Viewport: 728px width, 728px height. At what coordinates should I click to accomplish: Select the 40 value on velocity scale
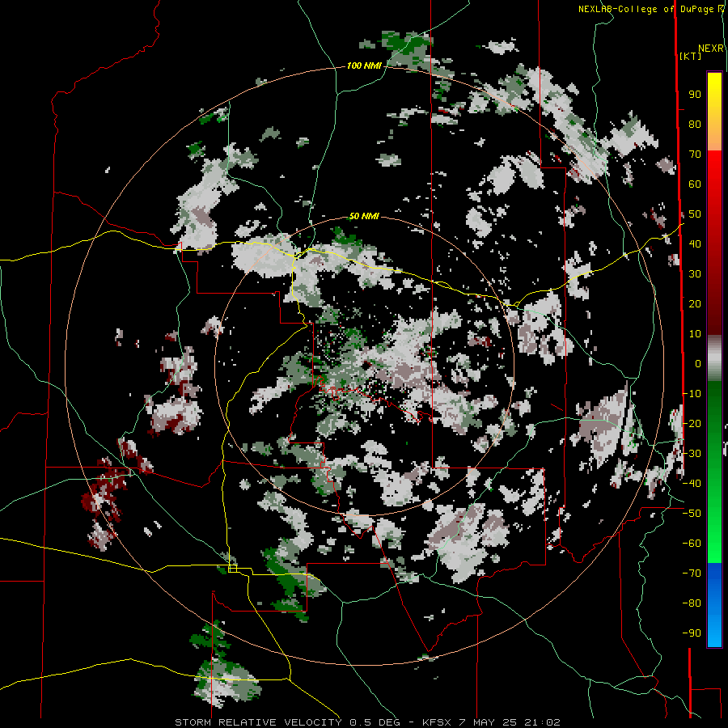coord(695,243)
